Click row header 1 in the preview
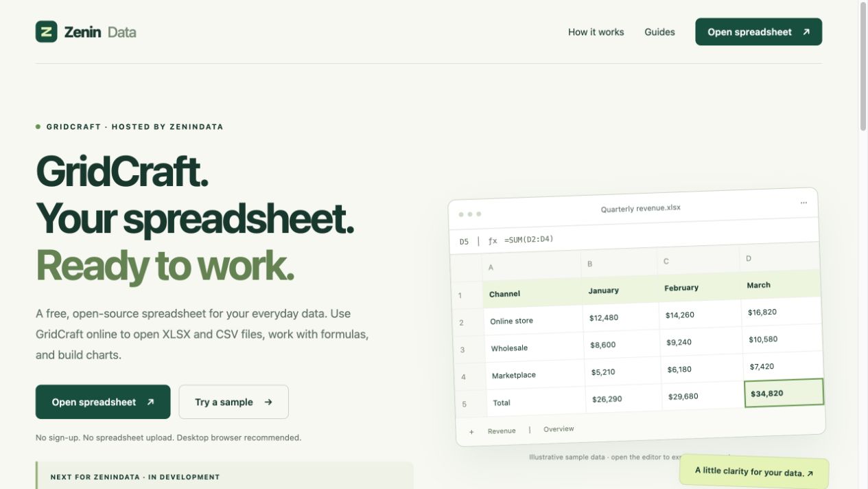This screenshot has height=489, width=868. coord(467,295)
